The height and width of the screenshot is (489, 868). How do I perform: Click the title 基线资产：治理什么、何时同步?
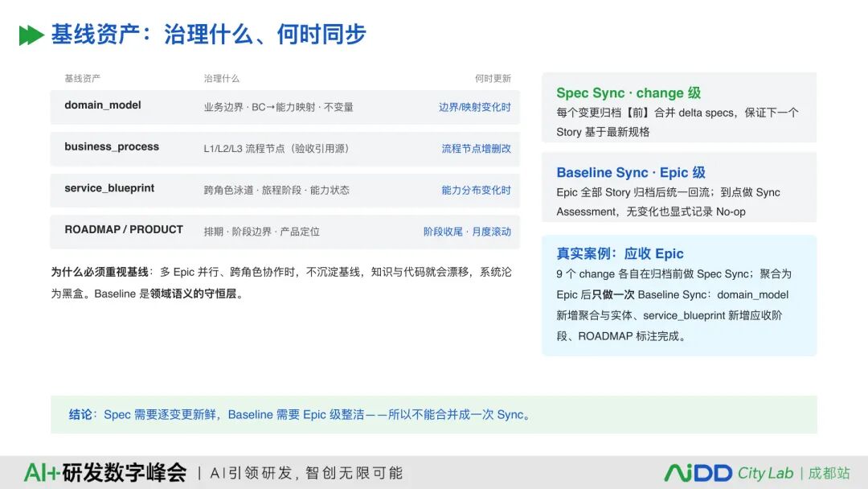coord(209,35)
